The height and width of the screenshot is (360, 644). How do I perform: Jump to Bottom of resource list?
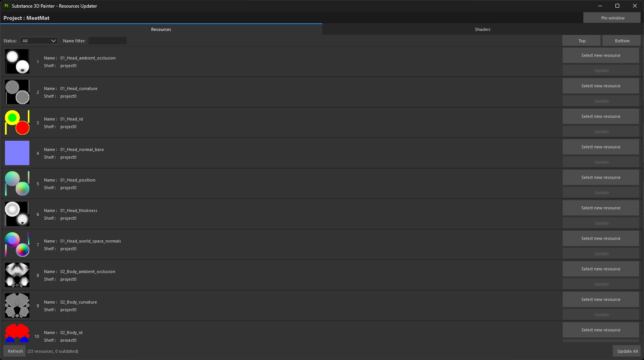(x=622, y=41)
